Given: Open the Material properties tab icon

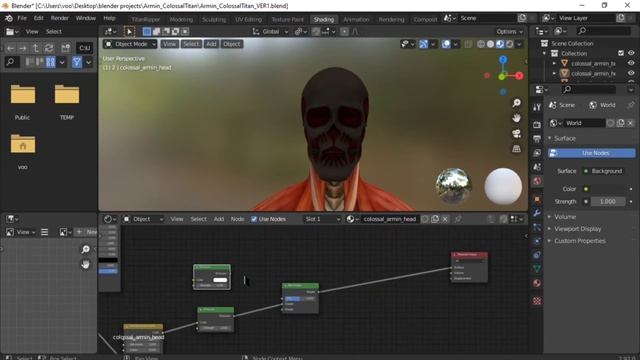Looking at the screenshot, I should pos(537,283).
